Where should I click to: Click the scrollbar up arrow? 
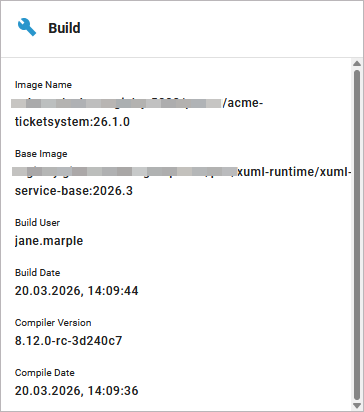pyautogui.click(x=357, y=63)
